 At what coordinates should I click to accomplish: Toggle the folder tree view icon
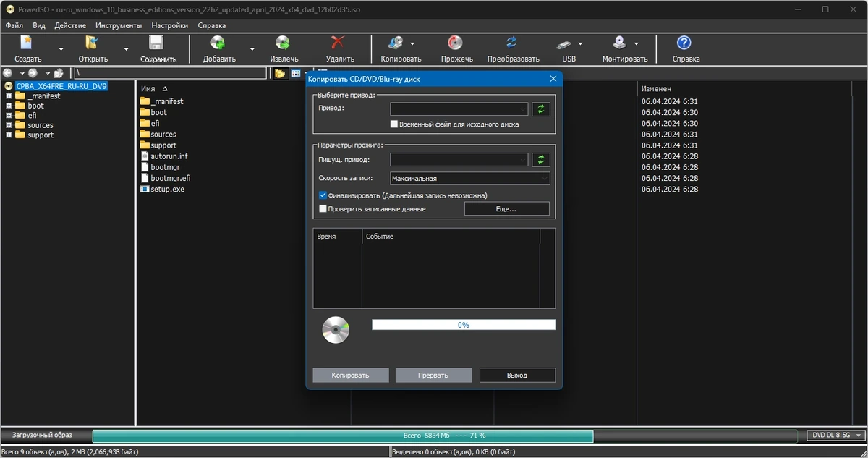[x=280, y=73]
